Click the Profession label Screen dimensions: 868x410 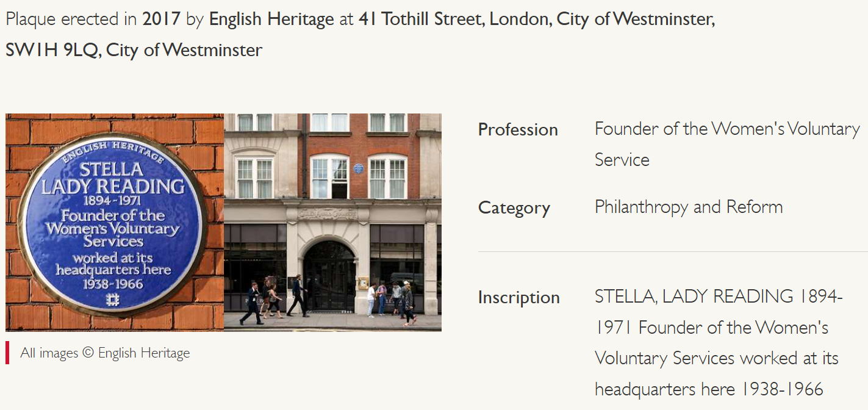pyautogui.click(x=518, y=129)
